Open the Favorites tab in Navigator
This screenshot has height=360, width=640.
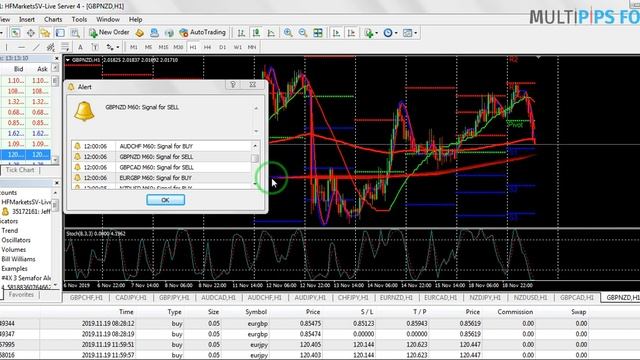click(21, 295)
